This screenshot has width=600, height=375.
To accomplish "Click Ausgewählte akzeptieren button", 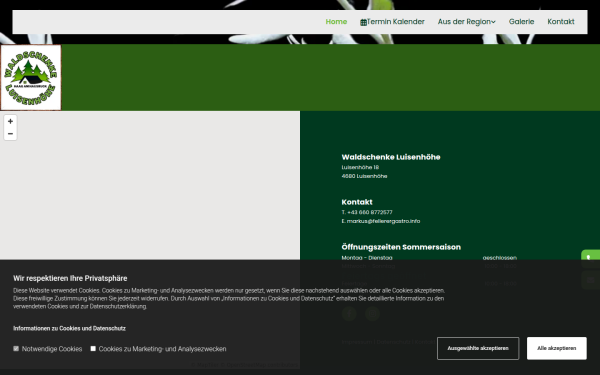I will coord(478,348).
